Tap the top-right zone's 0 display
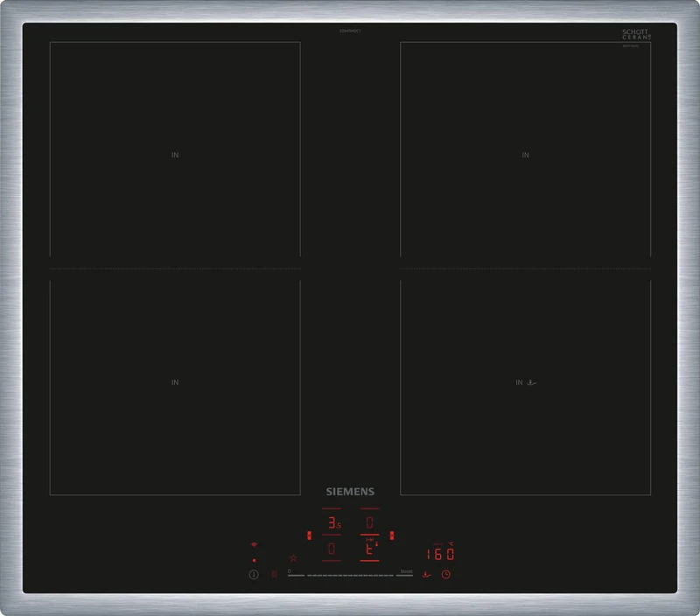The height and width of the screenshot is (616, 700). point(369,521)
